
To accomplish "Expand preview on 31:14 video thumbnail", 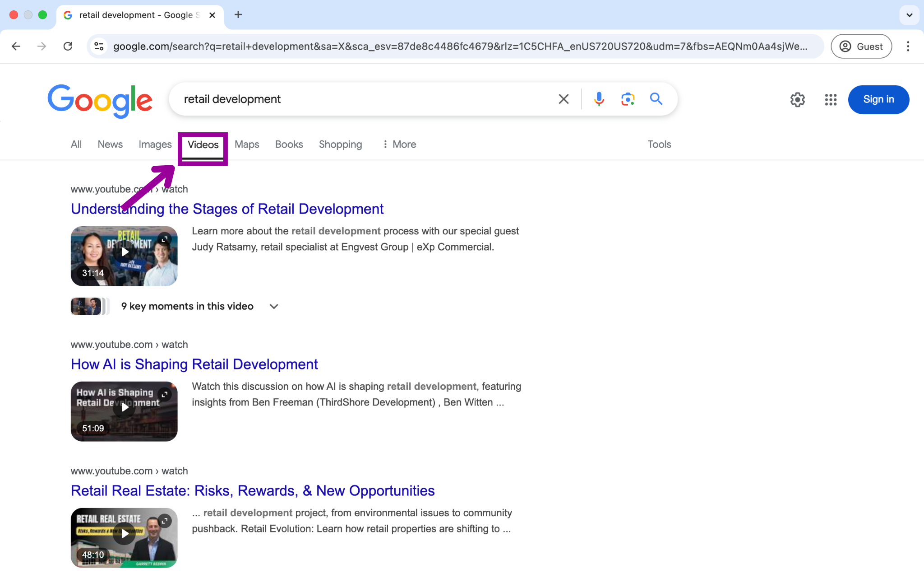I will [165, 239].
